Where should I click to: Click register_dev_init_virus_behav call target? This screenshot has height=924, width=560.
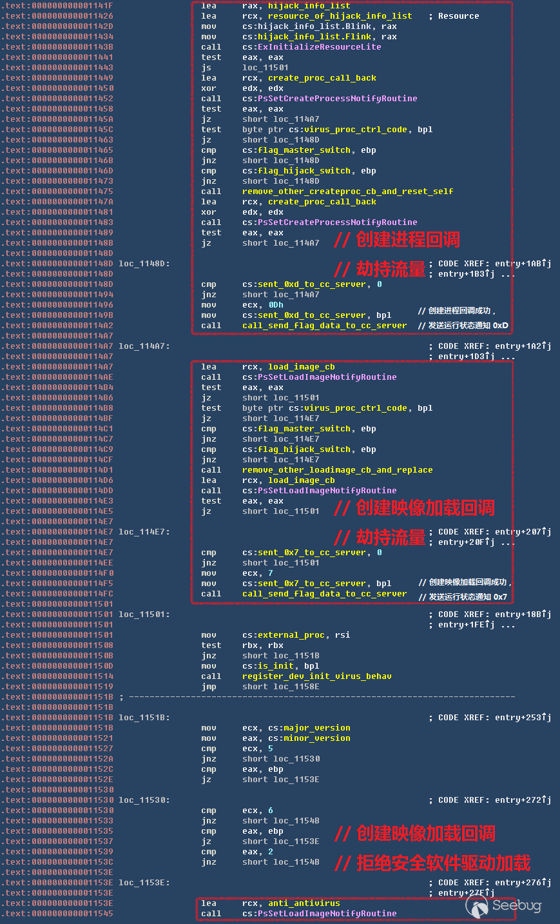tap(317, 676)
